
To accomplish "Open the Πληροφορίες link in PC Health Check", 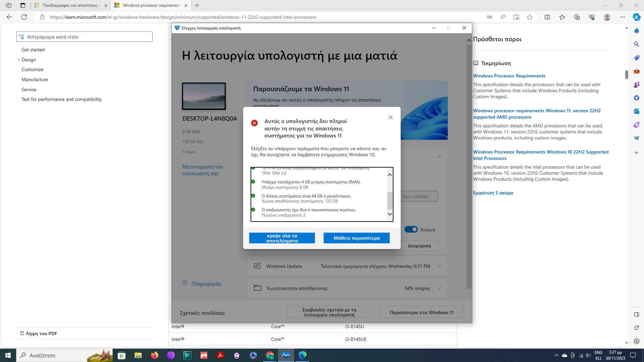I will coord(206,284).
